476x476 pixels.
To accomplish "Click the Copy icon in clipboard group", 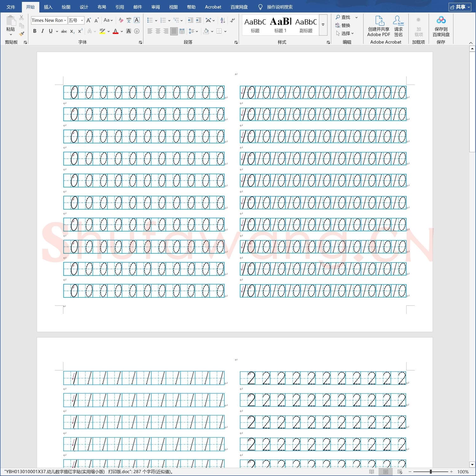I will (x=22, y=26).
